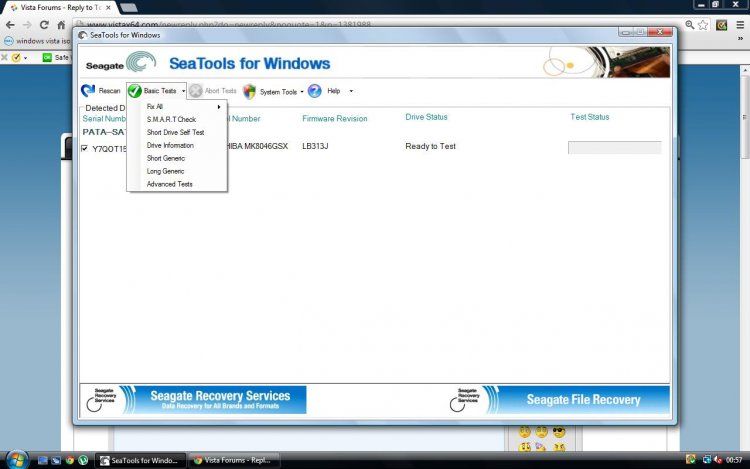
Task: Open the Help dropdown arrow
Action: pyautogui.click(x=351, y=91)
